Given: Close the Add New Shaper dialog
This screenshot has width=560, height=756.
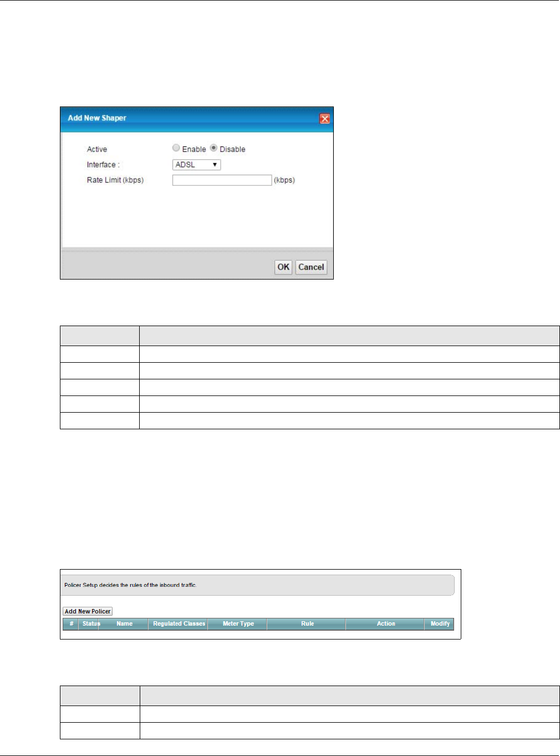Looking at the screenshot, I should tap(325, 119).
